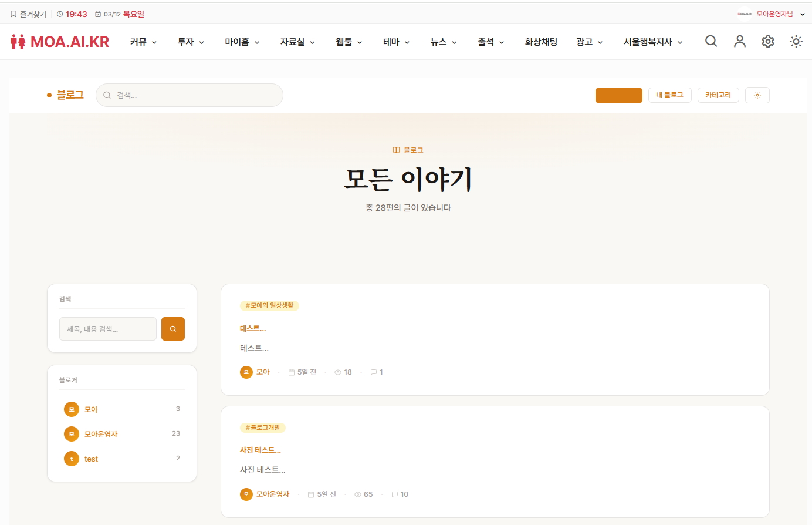Image resolution: width=812 pixels, height=525 pixels.
Task: Open the 뉴스 menu
Action: (444, 42)
